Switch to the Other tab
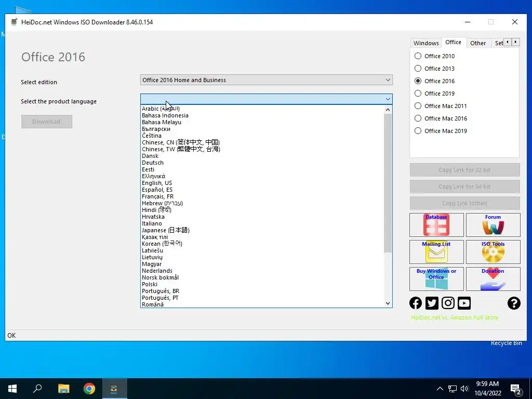Screen dimensions: 532x399 click(x=478, y=43)
